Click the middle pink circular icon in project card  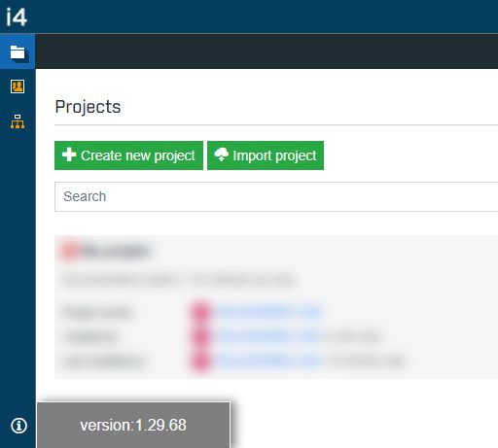coord(201,336)
